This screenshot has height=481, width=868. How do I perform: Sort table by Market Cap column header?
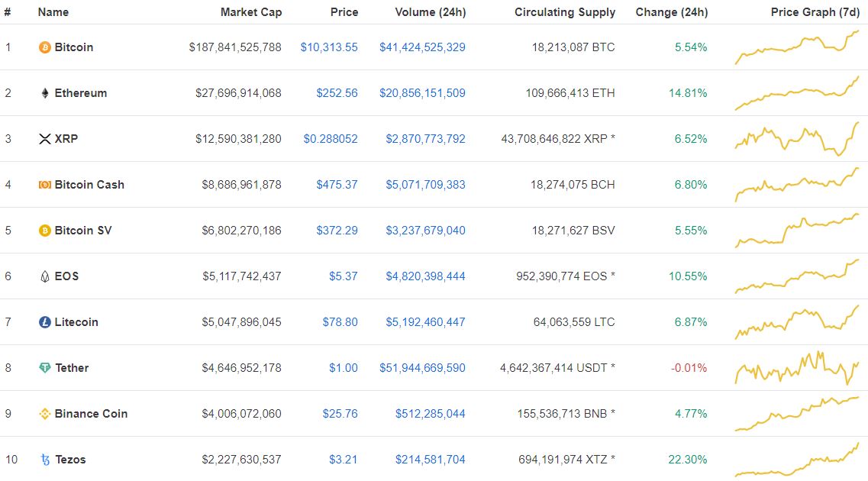(x=250, y=12)
